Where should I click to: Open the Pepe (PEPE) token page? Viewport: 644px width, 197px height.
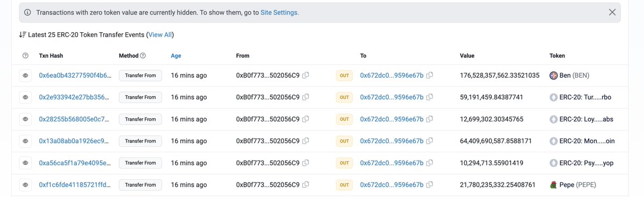[x=577, y=185]
